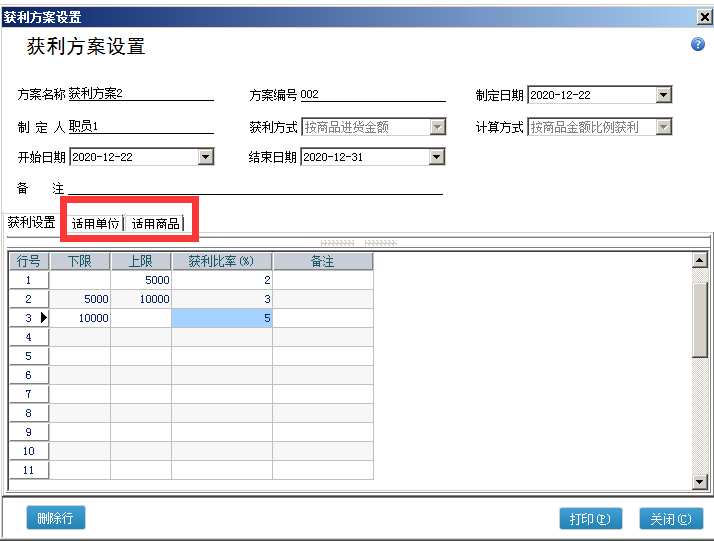This screenshot has width=714, height=541.
Task: Open the 适用商品 tab
Action: (155, 224)
